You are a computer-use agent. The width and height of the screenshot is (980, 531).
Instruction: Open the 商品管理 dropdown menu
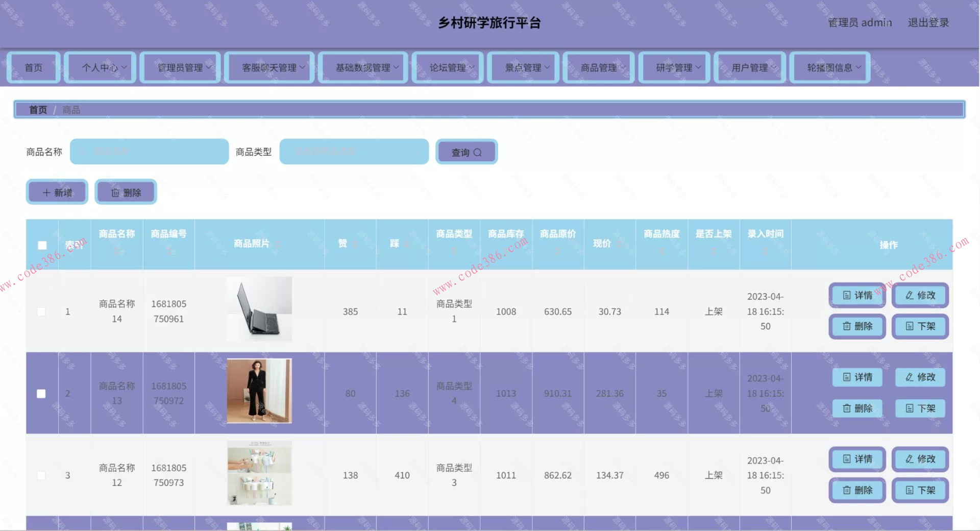click(x=599, y=67)
